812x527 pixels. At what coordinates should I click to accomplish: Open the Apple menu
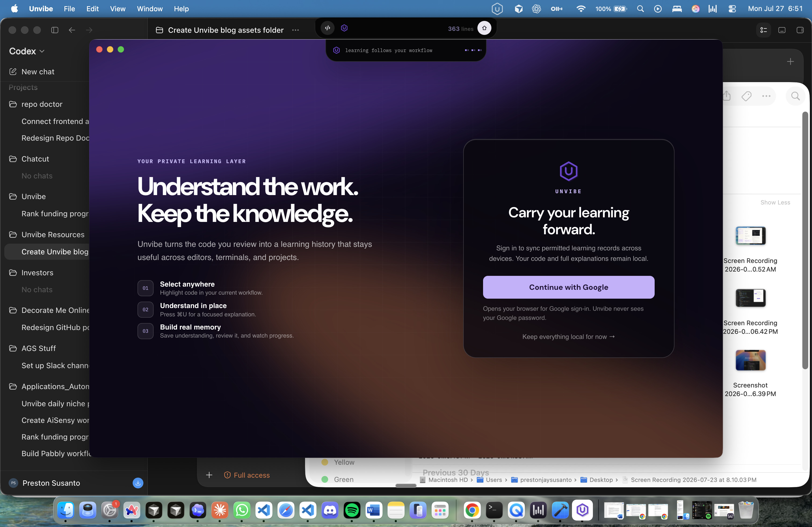[14, 9]
